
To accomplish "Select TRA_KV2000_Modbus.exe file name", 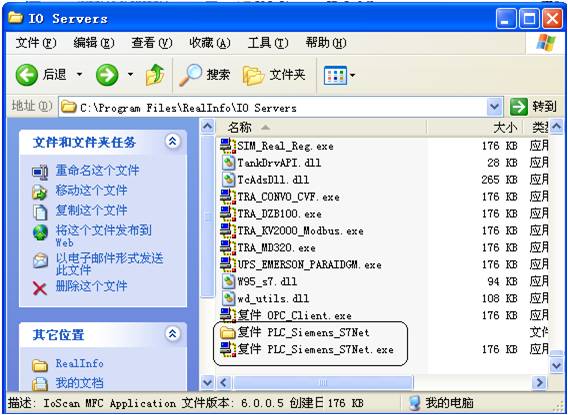I will pos(300,231).
